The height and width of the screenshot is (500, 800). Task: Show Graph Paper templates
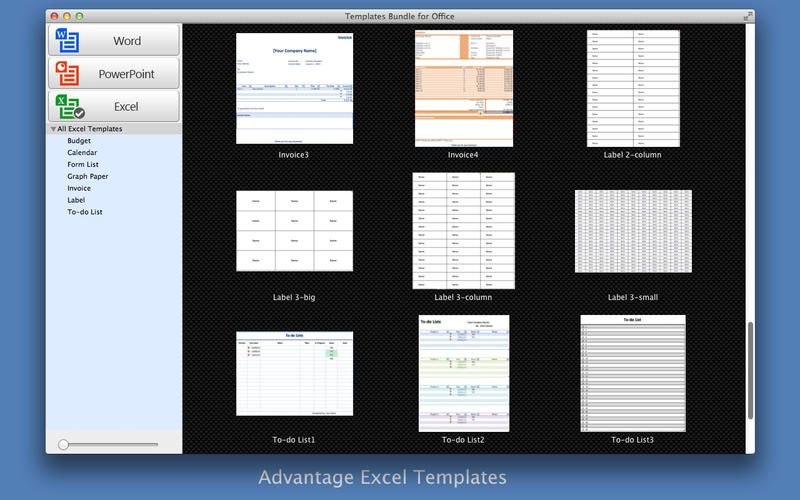click(88, 177)
